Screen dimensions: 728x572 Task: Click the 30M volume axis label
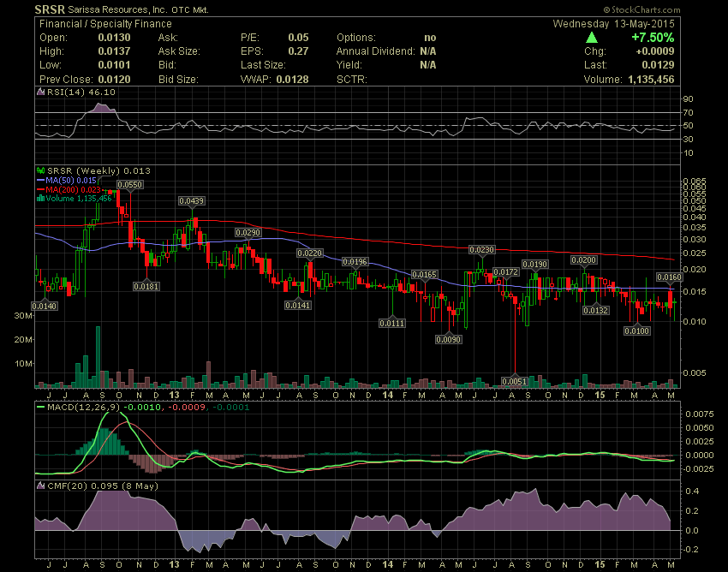(x=23, y=316)
